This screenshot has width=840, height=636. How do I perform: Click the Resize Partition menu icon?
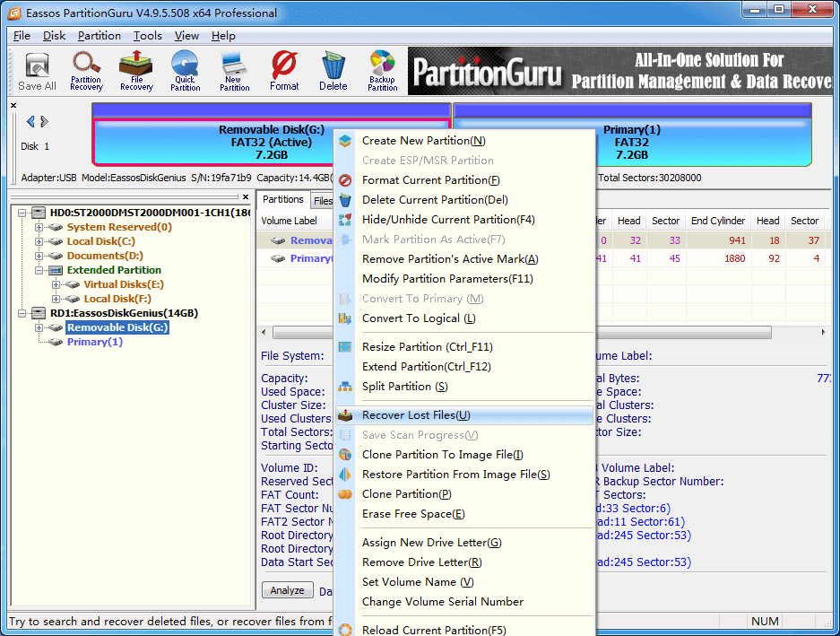[x=345, y=347]
